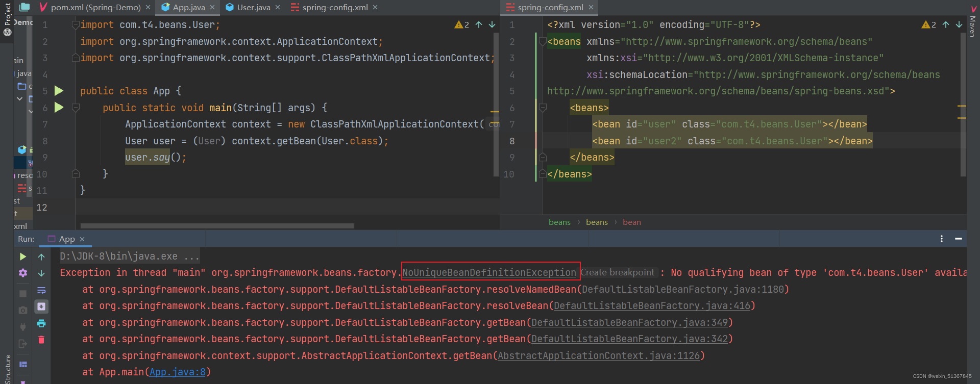Click bean id="user2" line in XML
This screenshot has width=980, height=384.
(732, 141)
